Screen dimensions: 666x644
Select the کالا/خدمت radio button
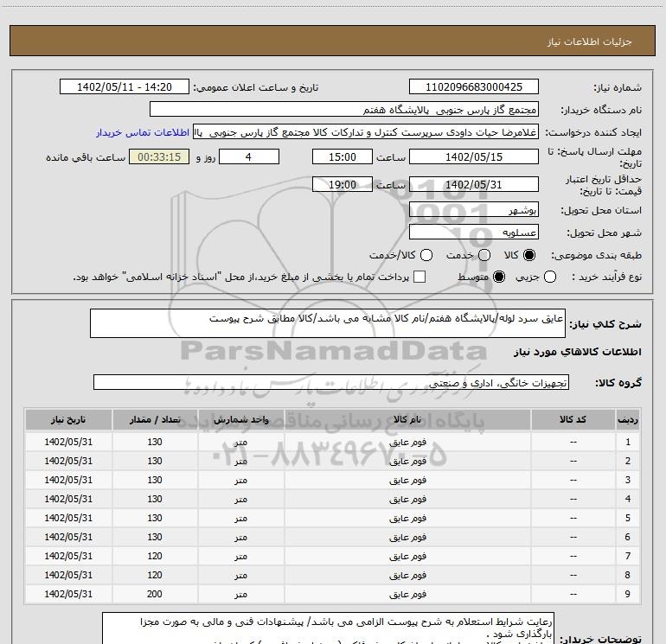426,255
